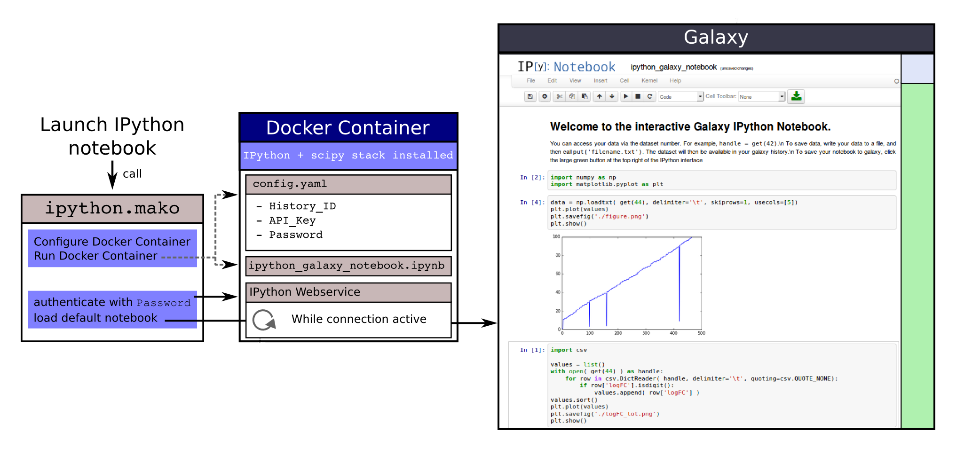
Task: Select the In [4] np.loadtxt code cell
Action: pos(723,213)
